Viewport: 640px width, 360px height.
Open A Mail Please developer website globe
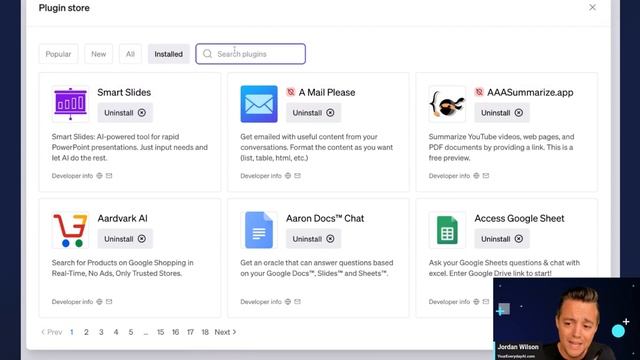288,176
